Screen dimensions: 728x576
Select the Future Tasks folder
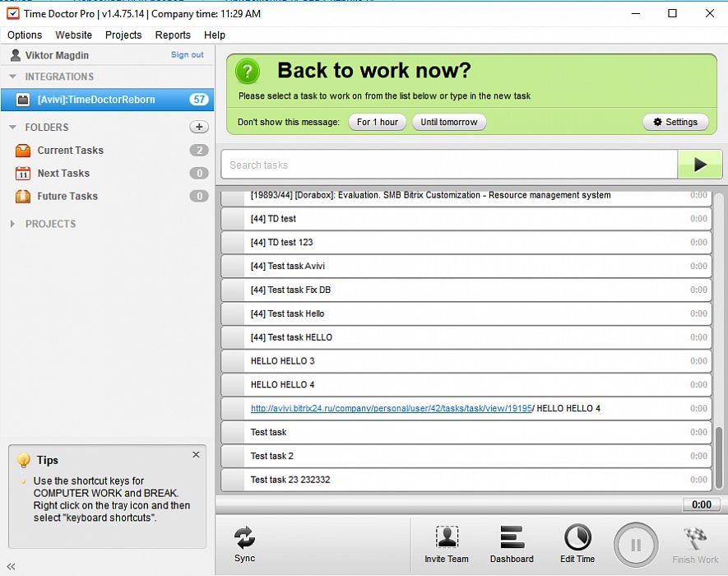107,196
